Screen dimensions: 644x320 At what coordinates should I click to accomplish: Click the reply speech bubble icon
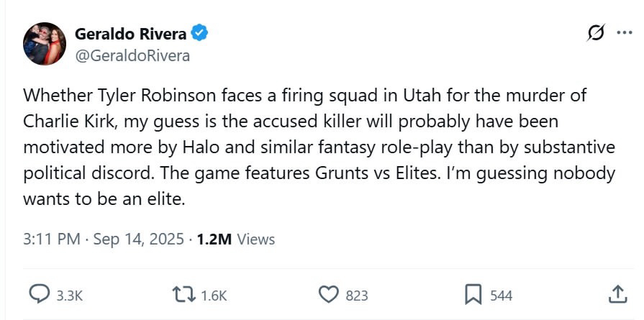coord(38,294)
